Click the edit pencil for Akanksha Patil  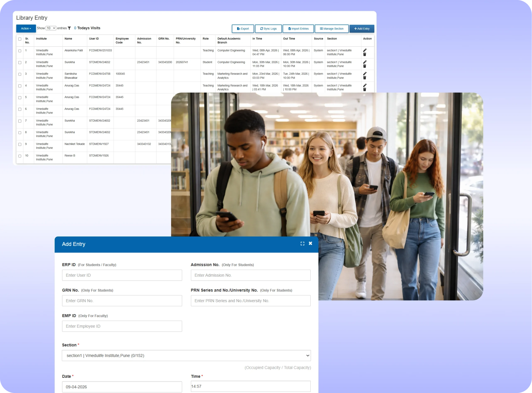(365, 50)
